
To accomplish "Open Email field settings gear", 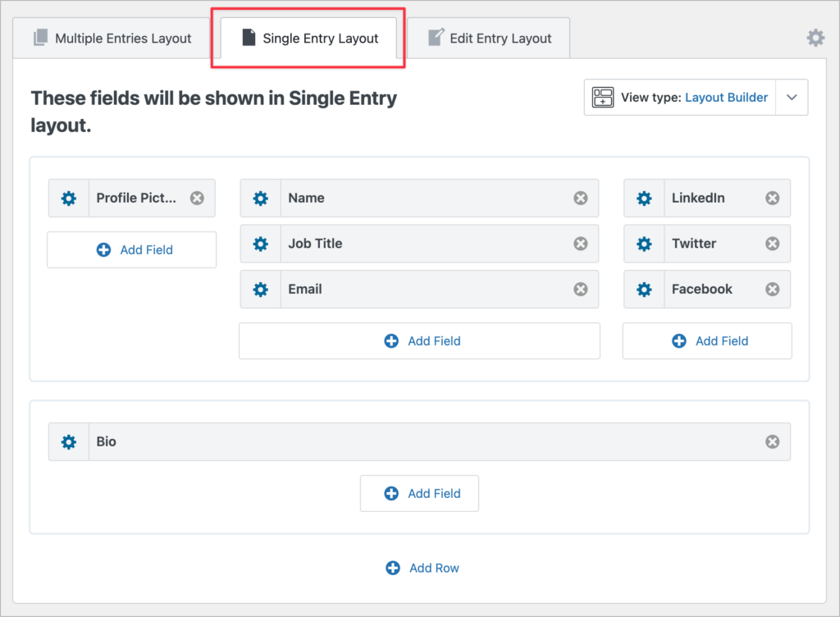I will coord(261,290).
